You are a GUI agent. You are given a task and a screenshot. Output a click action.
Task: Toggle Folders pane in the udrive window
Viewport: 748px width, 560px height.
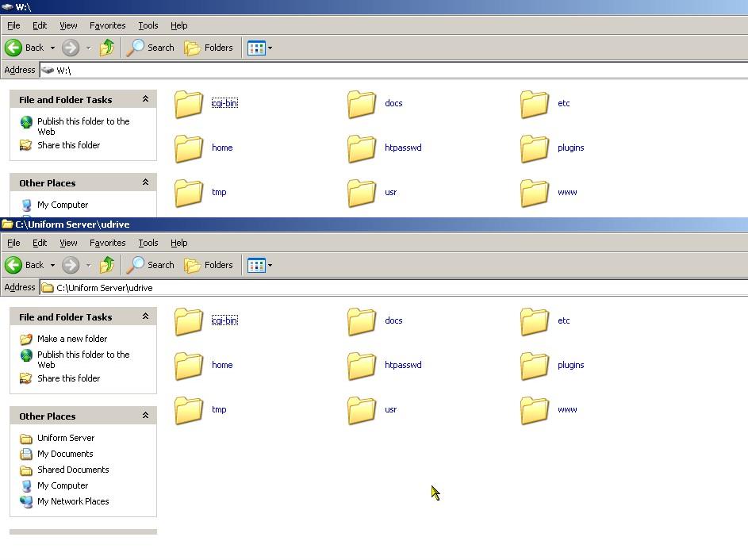(209, 265)
